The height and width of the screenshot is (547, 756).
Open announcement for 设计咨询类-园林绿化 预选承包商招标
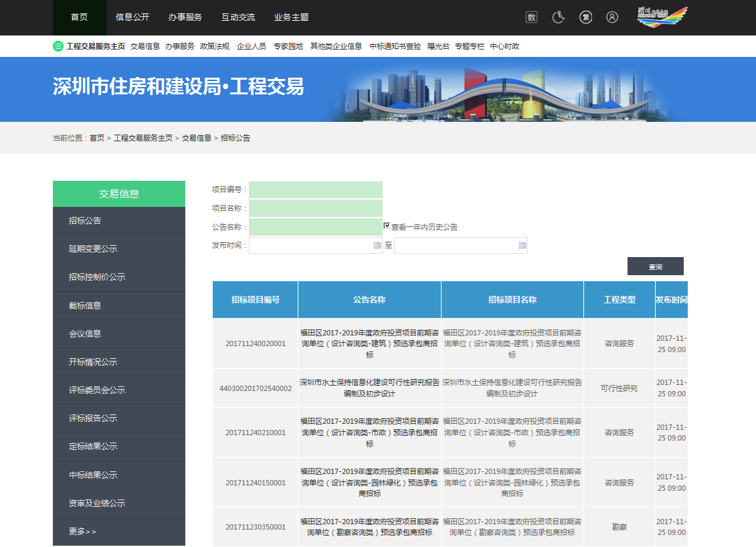tap(369, 483)
